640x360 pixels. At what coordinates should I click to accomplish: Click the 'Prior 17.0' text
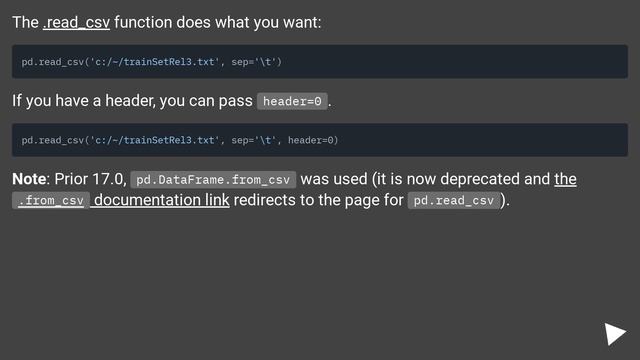[x=91, y=179]
